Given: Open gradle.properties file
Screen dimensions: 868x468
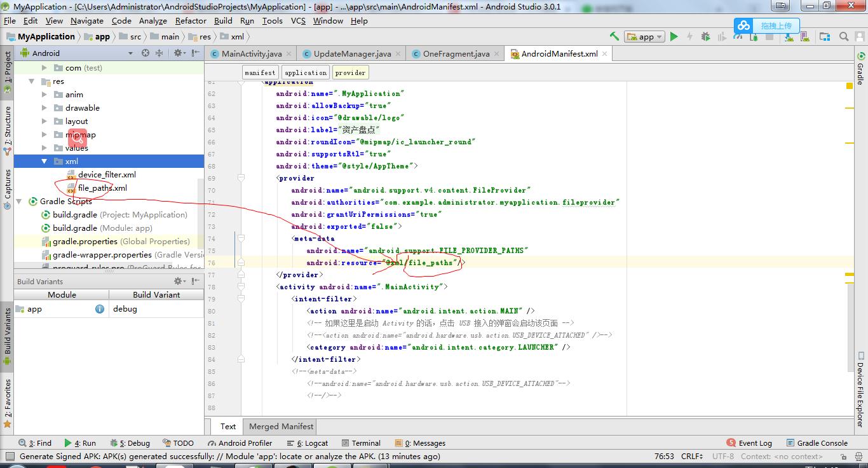Looking at the screenshot, I should 121,242.
